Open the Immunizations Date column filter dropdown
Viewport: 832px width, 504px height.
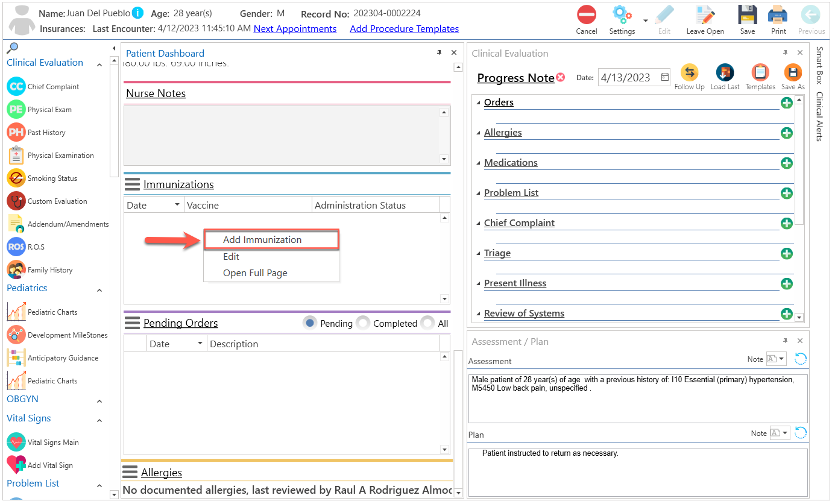click(x=177, y=205)
